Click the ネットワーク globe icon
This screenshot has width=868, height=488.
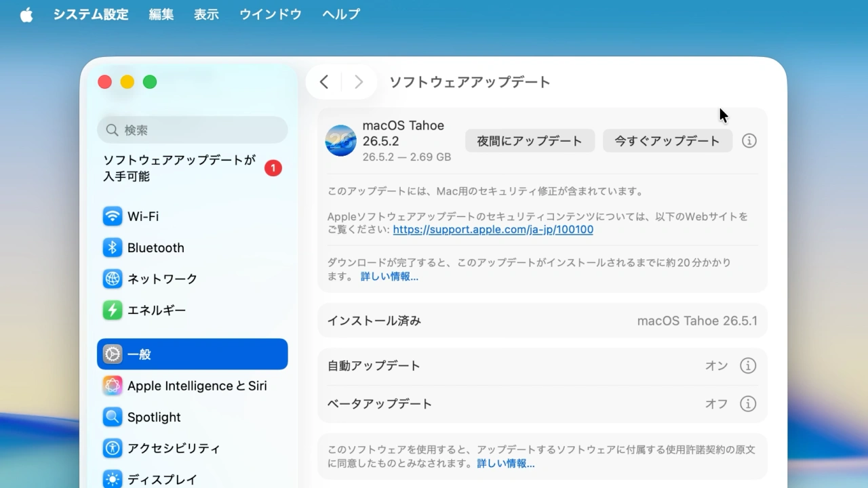coord(113,279)
